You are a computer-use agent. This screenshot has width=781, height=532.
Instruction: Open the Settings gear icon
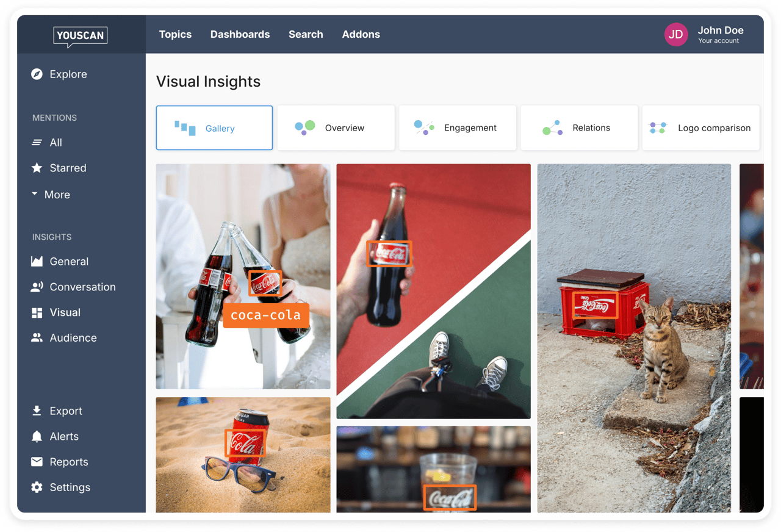37,487
